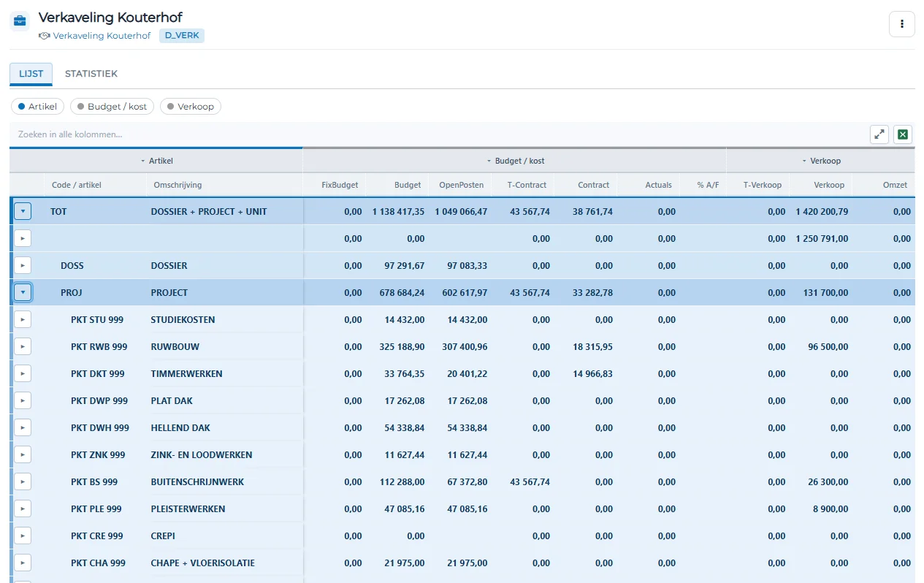
Task: Expand the PKT RWB 999 Ruwbouw row
Action: click(23, 347)
